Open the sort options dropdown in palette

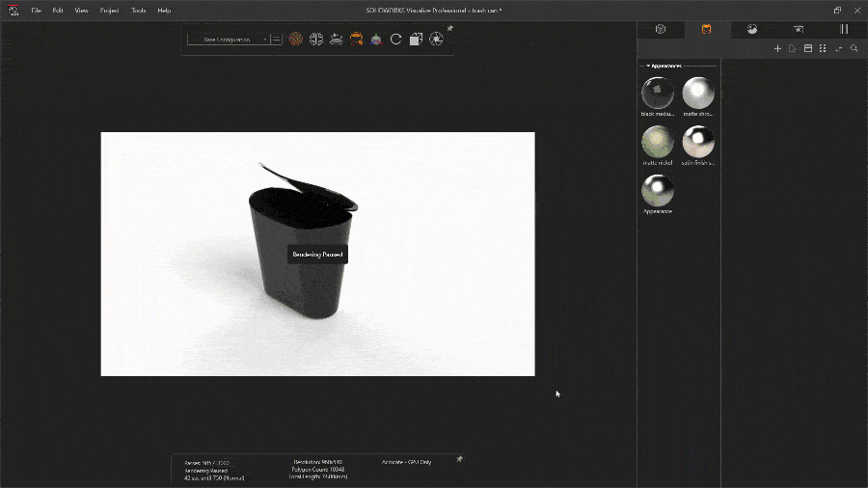[x=838, y=48]
